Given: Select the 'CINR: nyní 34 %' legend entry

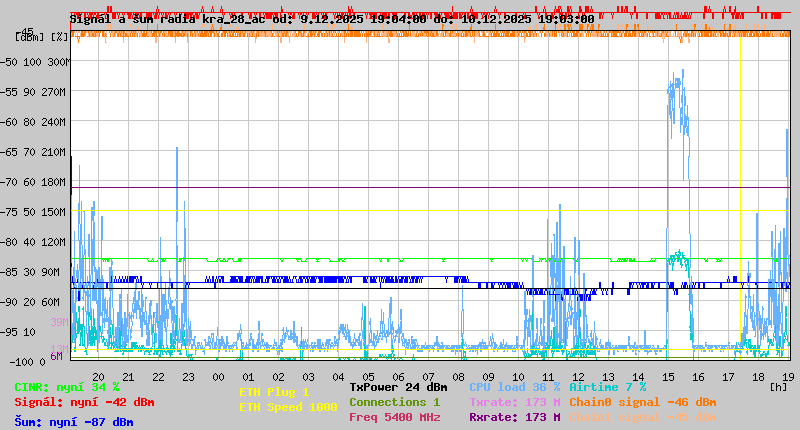Looking at the screenshot, I should click(x=67, y=387).
